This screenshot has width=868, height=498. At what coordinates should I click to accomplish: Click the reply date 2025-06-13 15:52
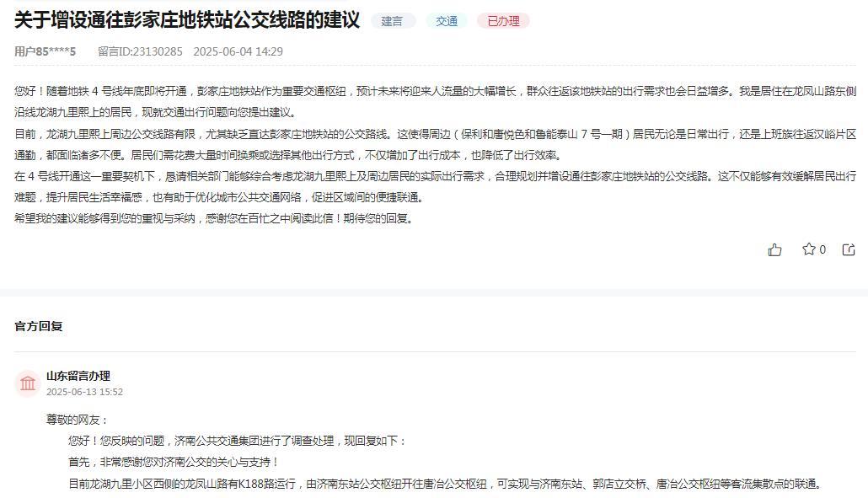tap(85, 392)
